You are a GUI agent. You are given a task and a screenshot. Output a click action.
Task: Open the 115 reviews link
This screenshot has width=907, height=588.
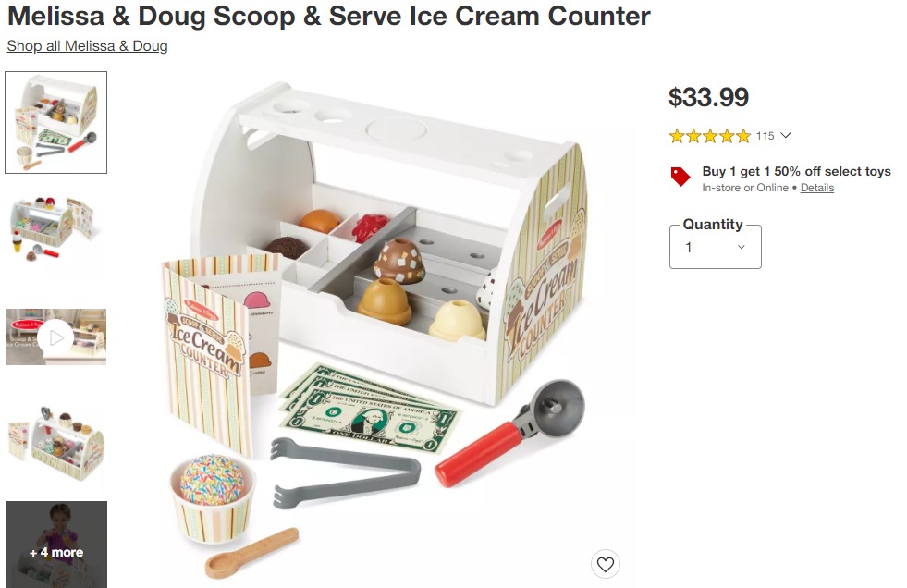coord(765,136)
